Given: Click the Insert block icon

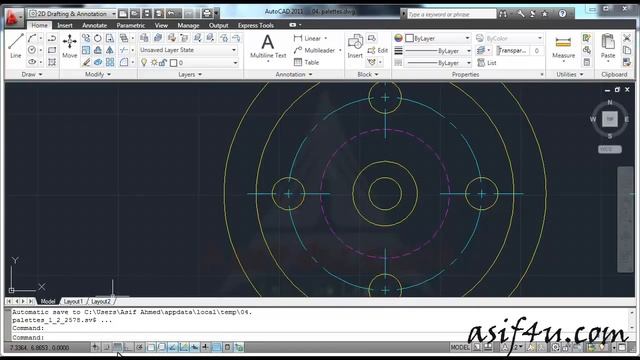Looking at the screenshot, I should click(355, 46).
